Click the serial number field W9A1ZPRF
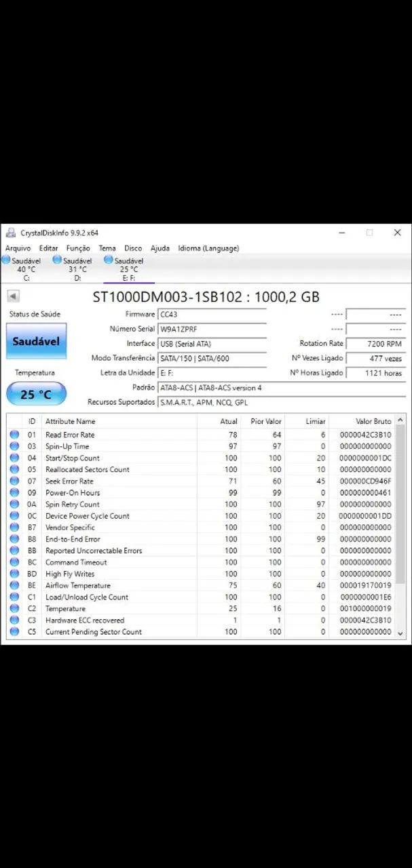This screenshot has width=412, height=868. 212,330
